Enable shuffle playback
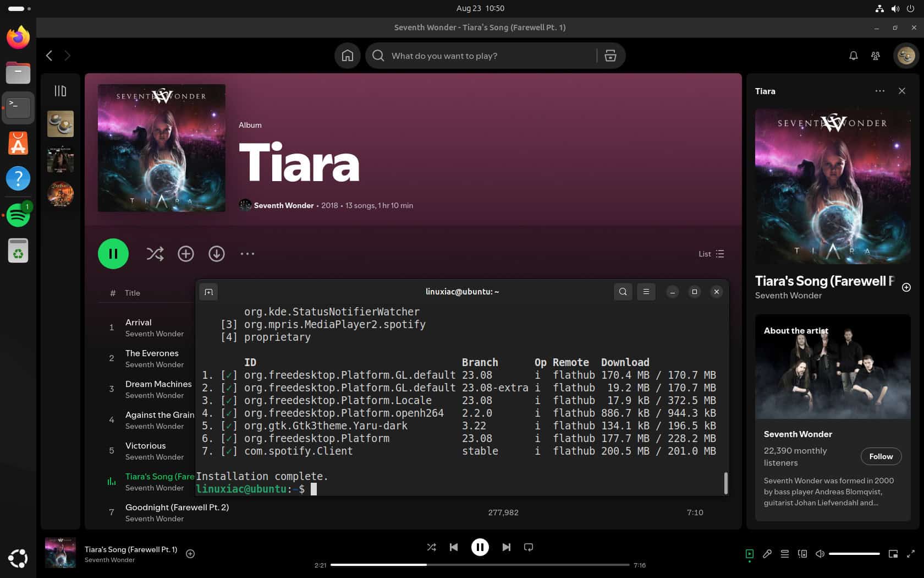 pyautogui.click(x=431, y=547)
